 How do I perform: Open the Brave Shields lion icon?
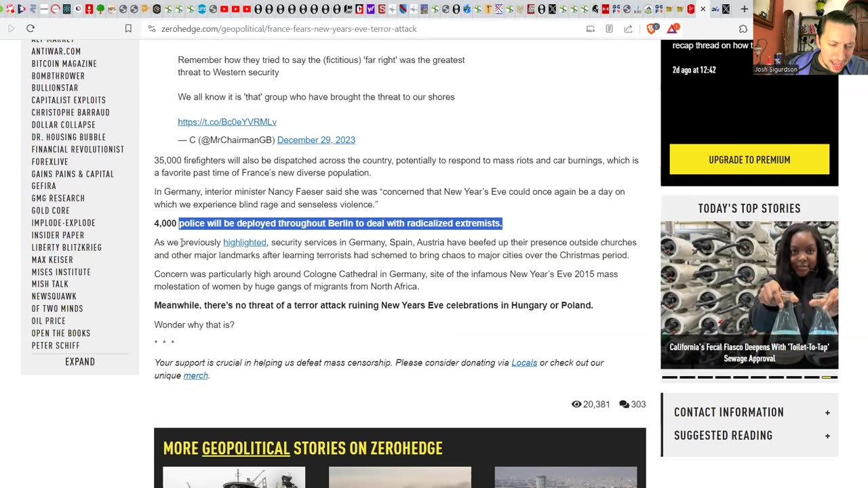coord(652,28)
